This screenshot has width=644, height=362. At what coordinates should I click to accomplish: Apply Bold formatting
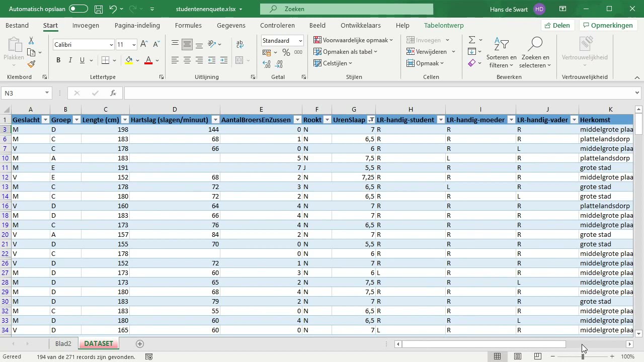click(x=58, y=60)
